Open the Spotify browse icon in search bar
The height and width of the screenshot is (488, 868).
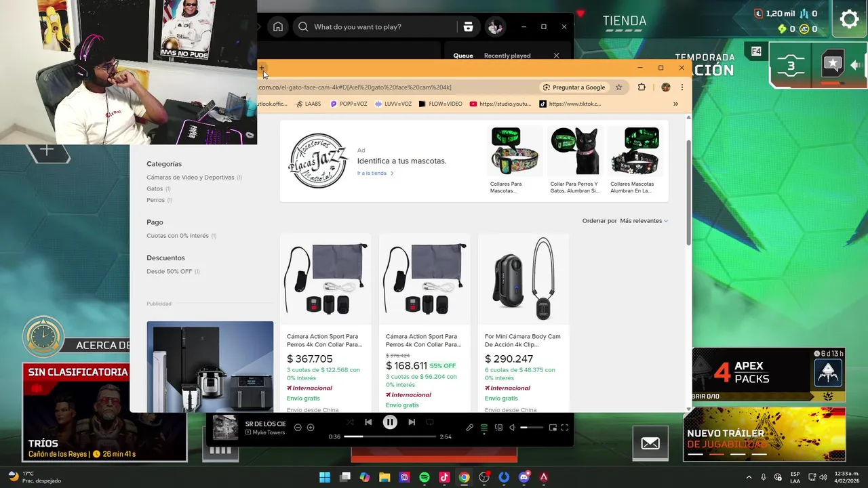(468, 27)
